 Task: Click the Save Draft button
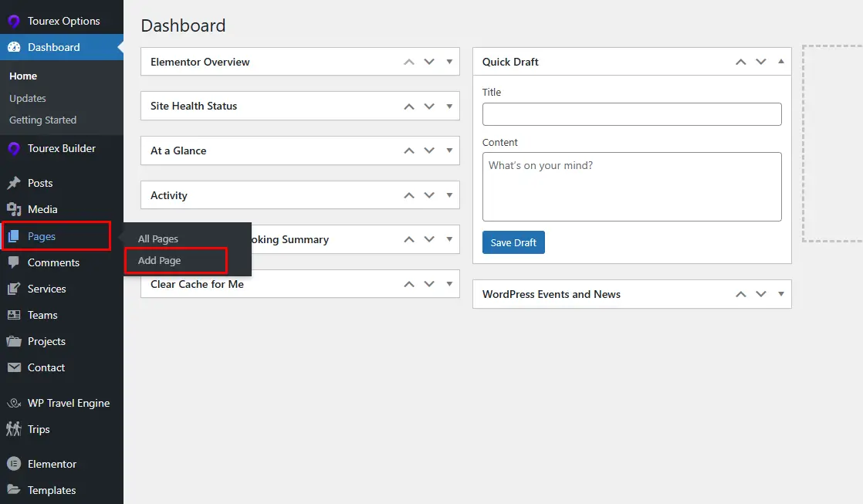click(513, 242)
